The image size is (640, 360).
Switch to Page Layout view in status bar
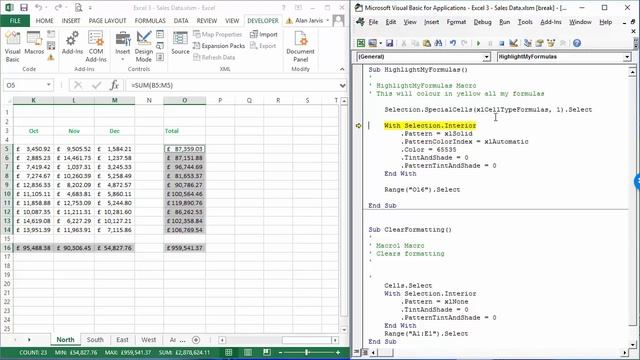pos(248,352)
